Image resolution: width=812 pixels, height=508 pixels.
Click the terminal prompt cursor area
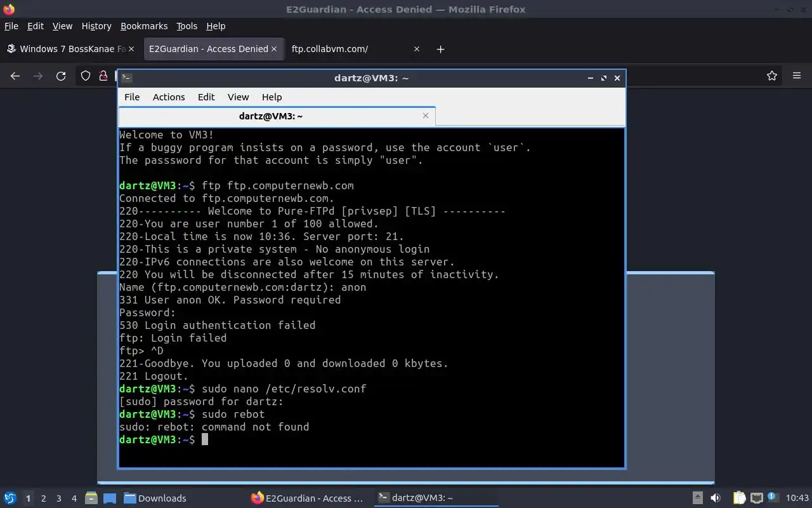(x=205, y=439)
